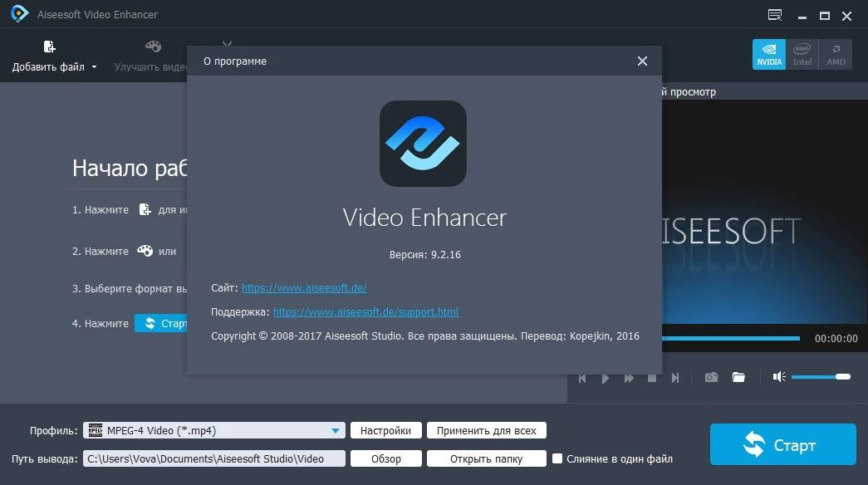Toggle AMD acceleration button
Image resolution: width=868 pixels, height=485 pixels.
[x=836, y=54]
